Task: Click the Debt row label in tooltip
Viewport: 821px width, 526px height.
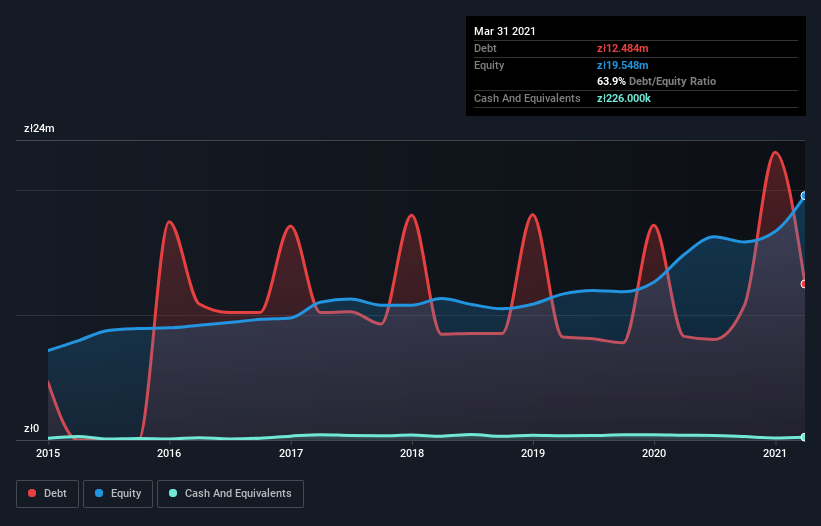Action: click(485, 48)
